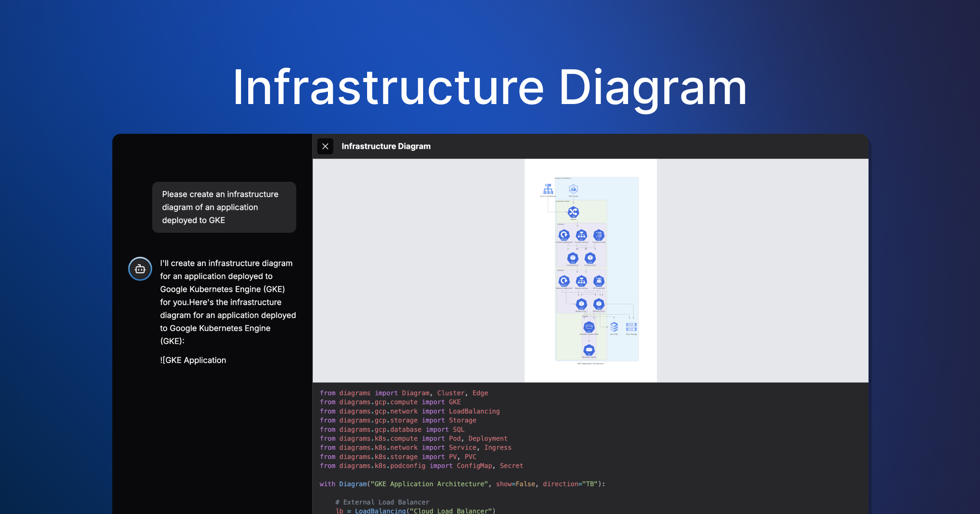Select the Backend Pod 2 icon
This screenshot has width=980, height=514.
pyautogui.click(x=599, y=304)
